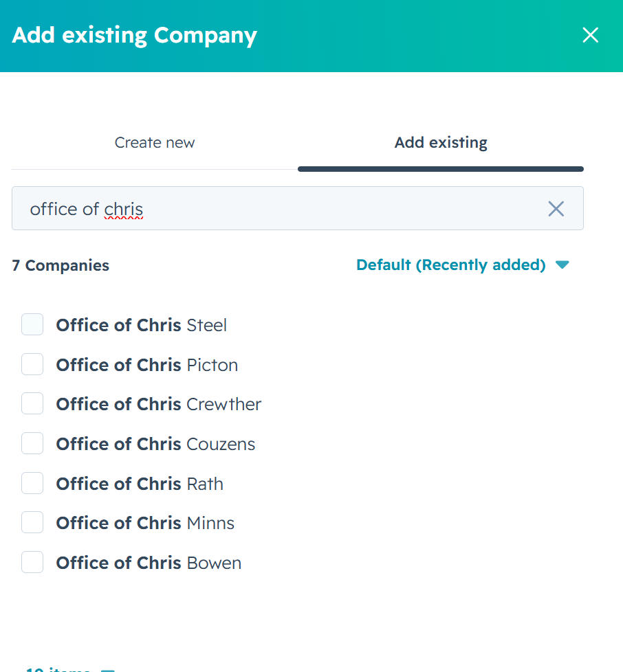
Task: Check Office of Chris Rath checkbox
Action: (x=32, y=484)
